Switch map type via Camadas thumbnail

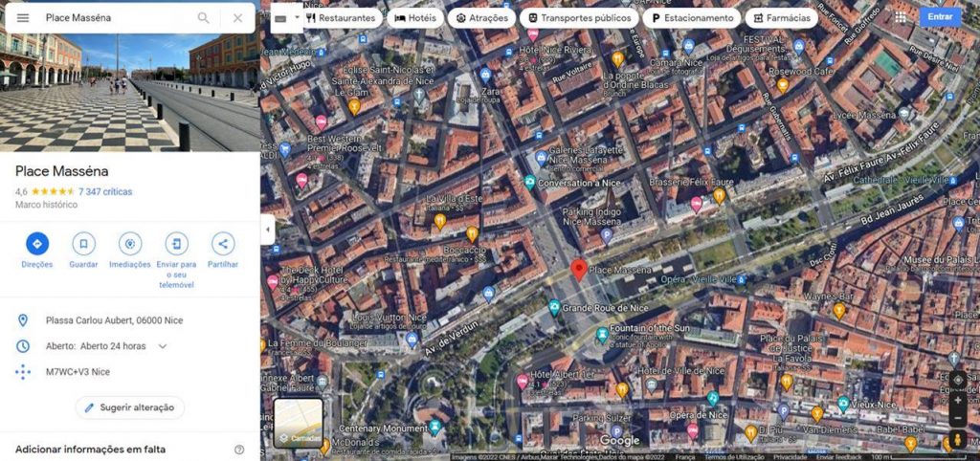[299, 424]
